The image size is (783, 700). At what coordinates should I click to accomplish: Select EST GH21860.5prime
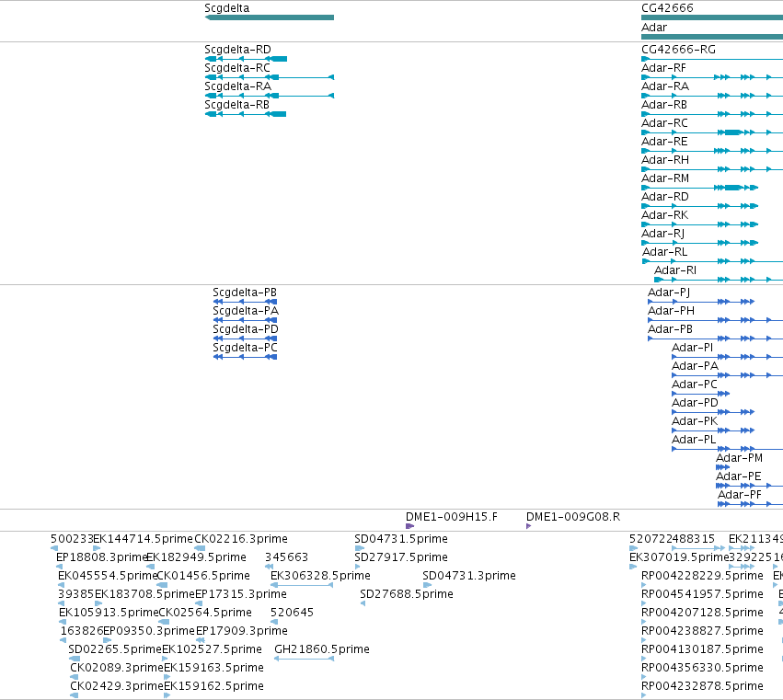click(322, 649)
